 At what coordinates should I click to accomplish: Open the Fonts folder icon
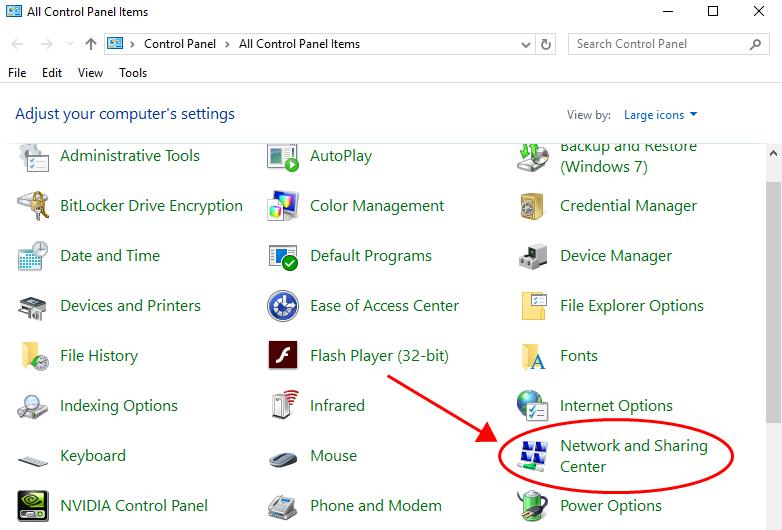pos(533,356)
